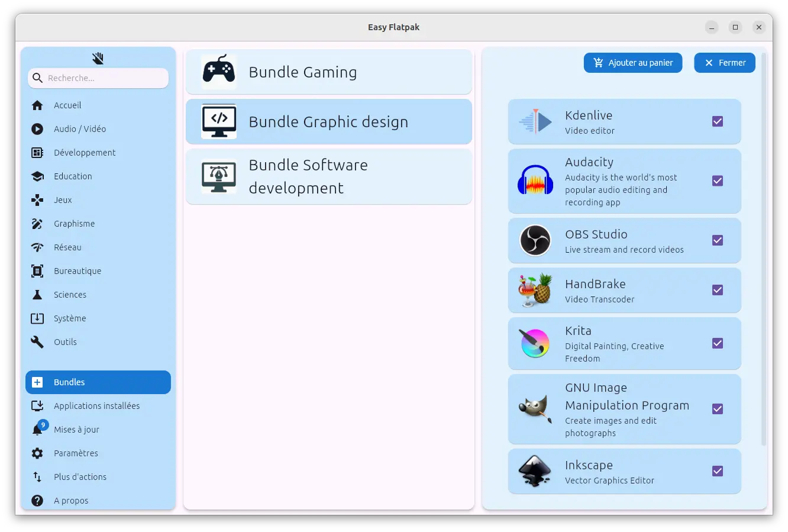Open the Graphisme category
Viewport: 788px width, 532px height.
point(98,224)
